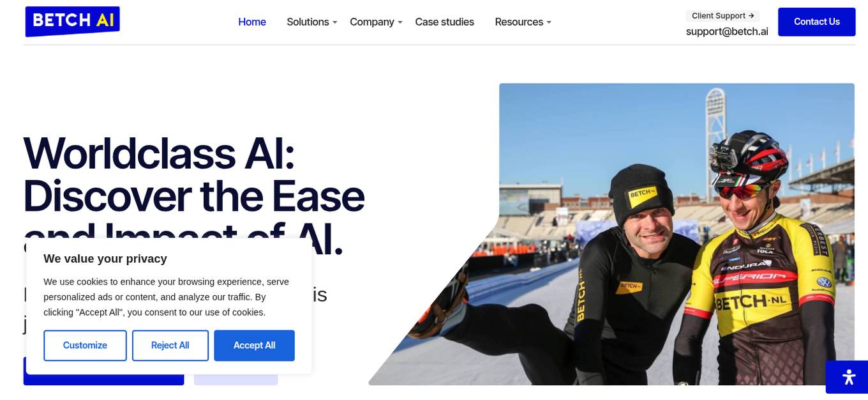Click Customize in the cookie banner
Screen dimensions: 868x400
pos(85,346)
